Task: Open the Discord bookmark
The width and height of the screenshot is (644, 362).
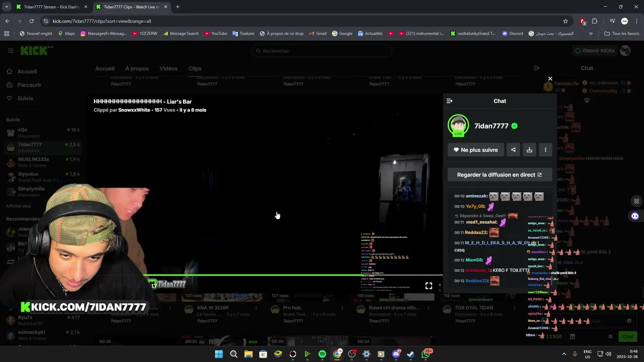Action: point(513,34)
